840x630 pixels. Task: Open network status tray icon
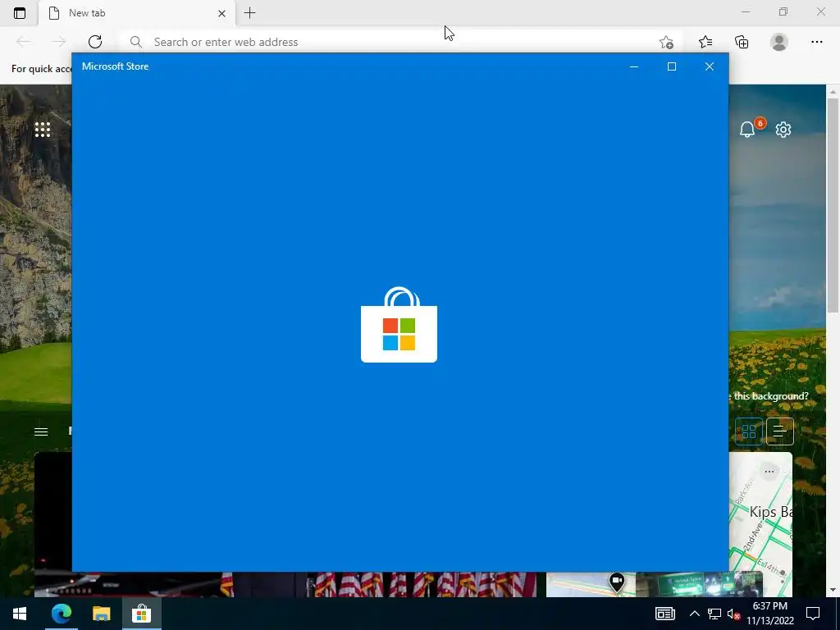coord(714,614)
